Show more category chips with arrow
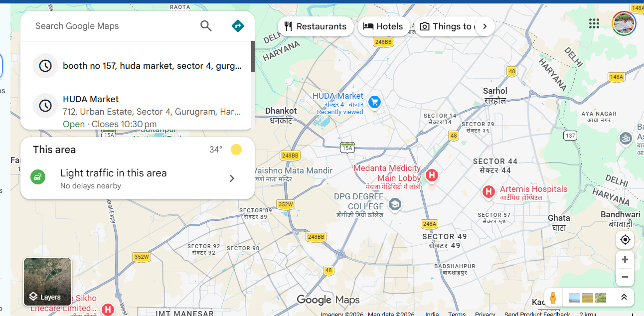Image resolution: width=644 pixels, height=316 pixels. [x=484, y=26]
